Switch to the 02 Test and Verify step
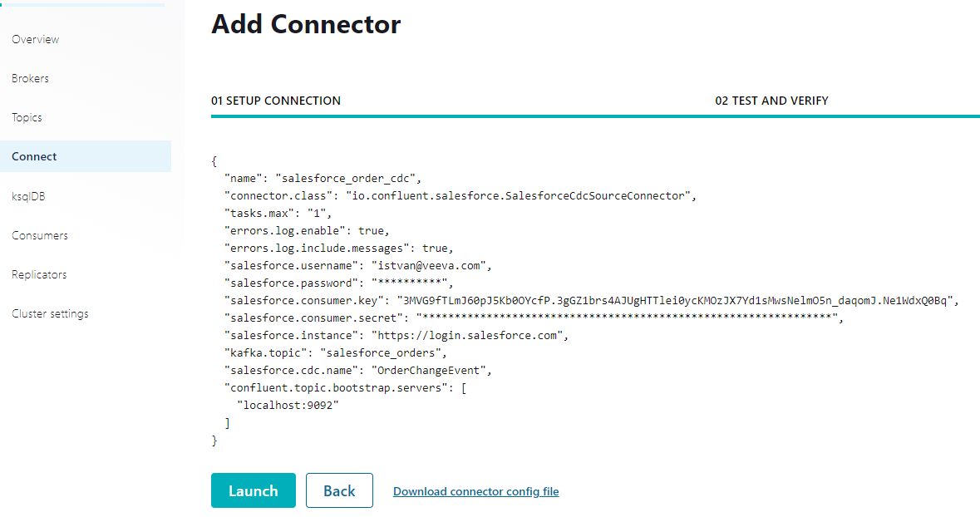 (771, 101)
